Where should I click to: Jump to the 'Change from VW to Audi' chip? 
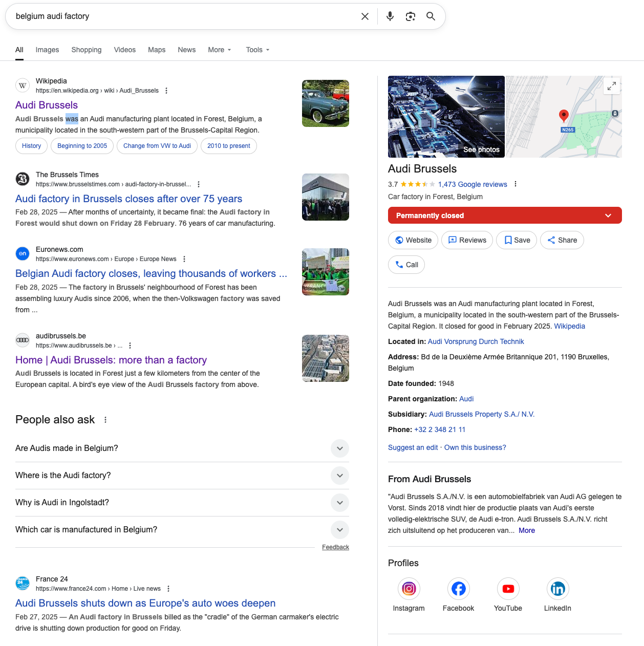click(x=157, y=146)
